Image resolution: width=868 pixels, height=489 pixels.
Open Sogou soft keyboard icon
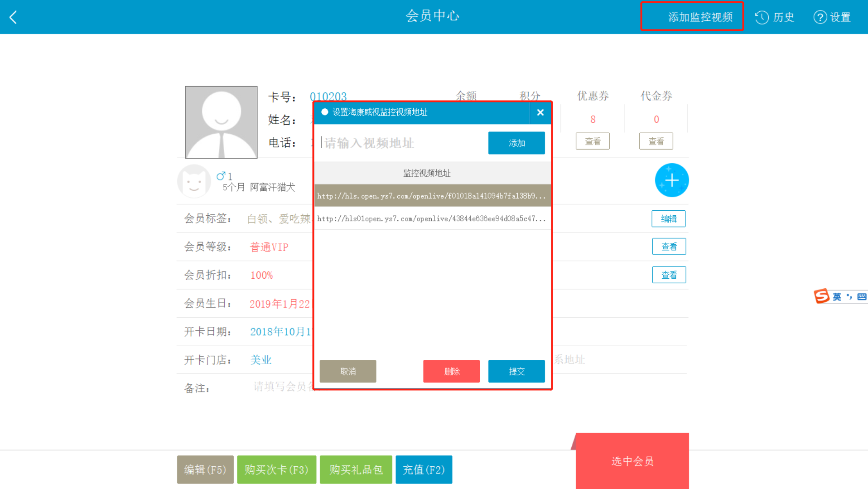(862, 296)
